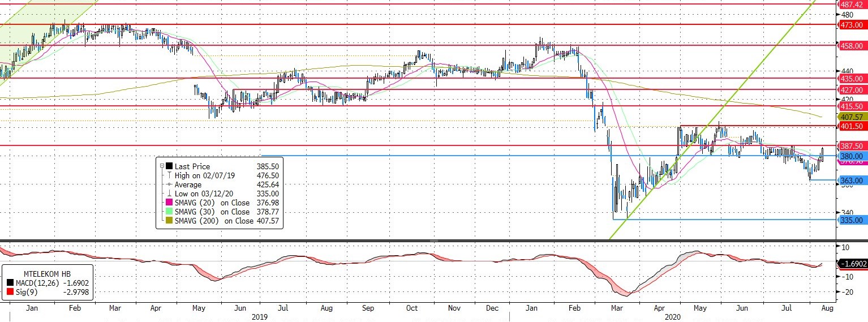The width and height of the screenshot is (868, 322).
Task: Click the -1.6902 MACD axis label
Action: [x=852, y=264]
